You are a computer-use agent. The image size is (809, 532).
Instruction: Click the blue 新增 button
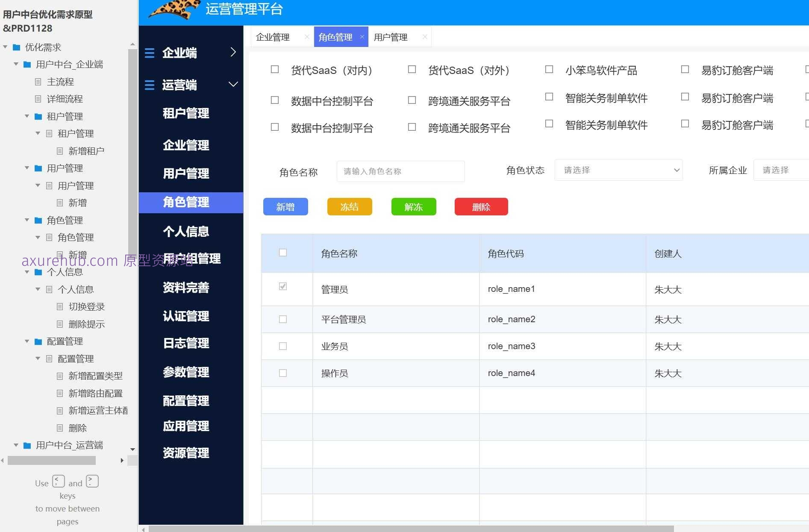[285, 206]
